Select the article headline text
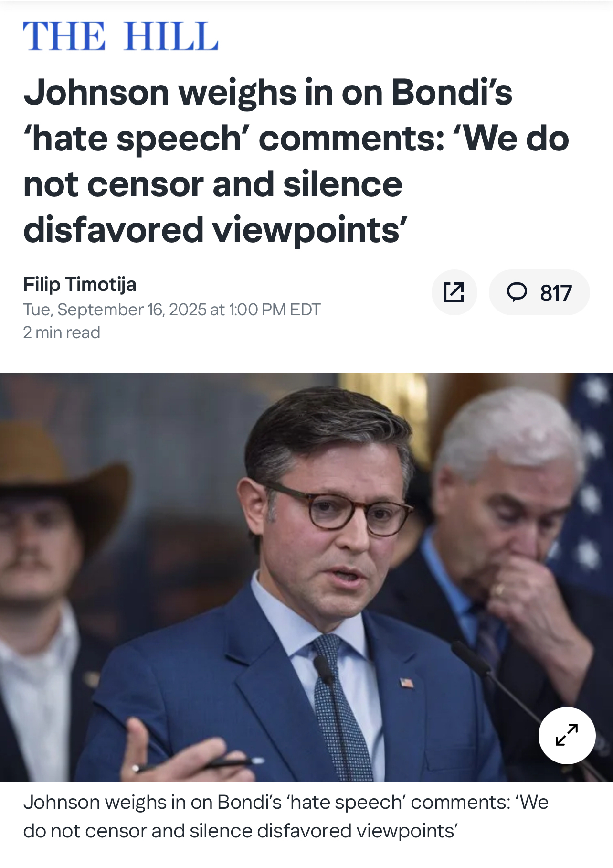The height and width of the screenshot is (868, 613). [296, 161]
